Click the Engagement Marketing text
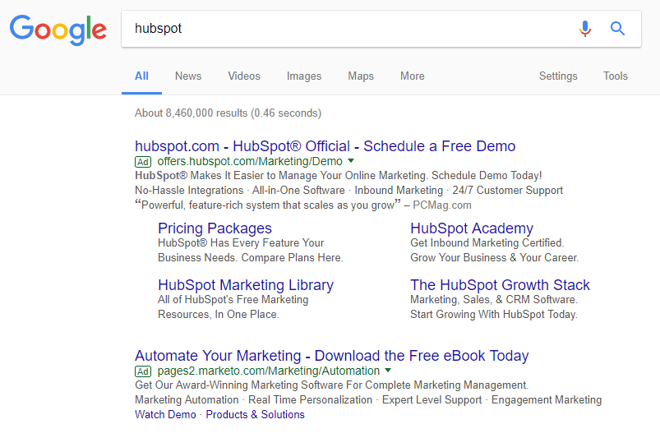The width and height of the screenshot is (660, 438). coord(546,400)
